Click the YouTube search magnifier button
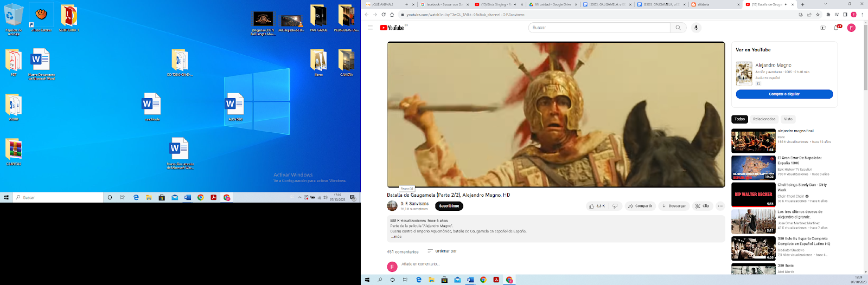Viewport: 868px width, 285px height. click(x=678, y=28)
